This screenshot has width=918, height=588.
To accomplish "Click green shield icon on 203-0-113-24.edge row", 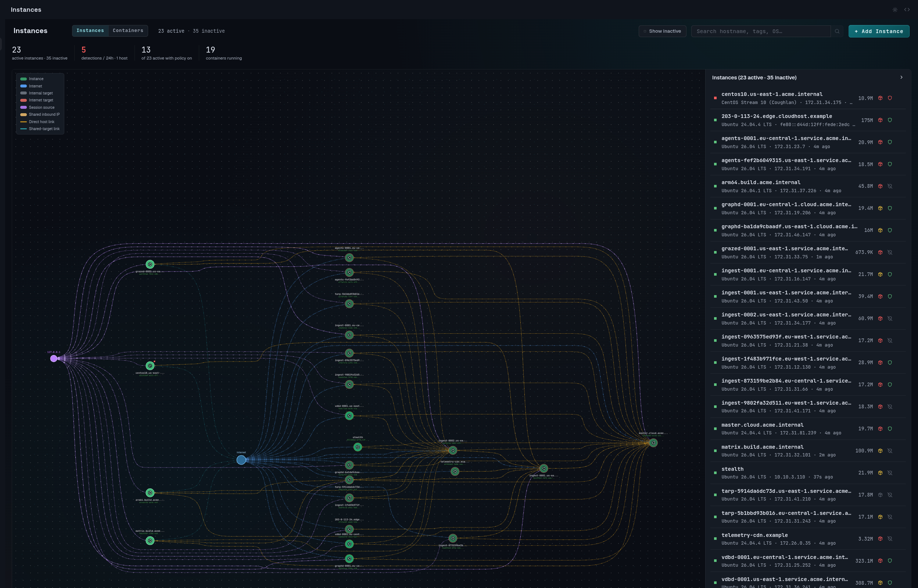I will [890, 120].
